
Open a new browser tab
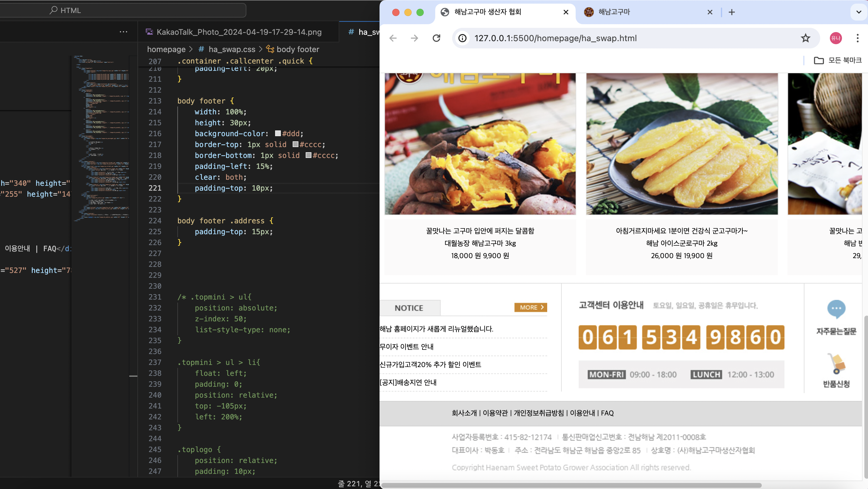click(732, 12)
